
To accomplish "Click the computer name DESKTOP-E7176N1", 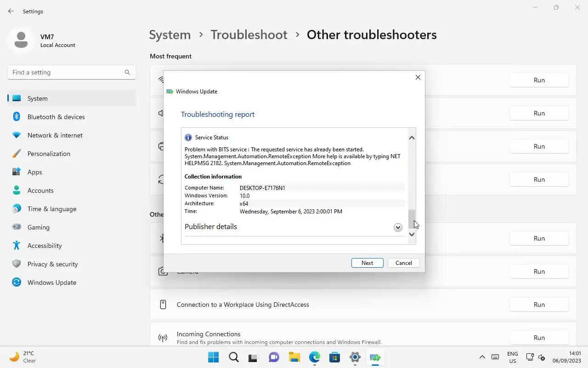I will pos(262,188).
